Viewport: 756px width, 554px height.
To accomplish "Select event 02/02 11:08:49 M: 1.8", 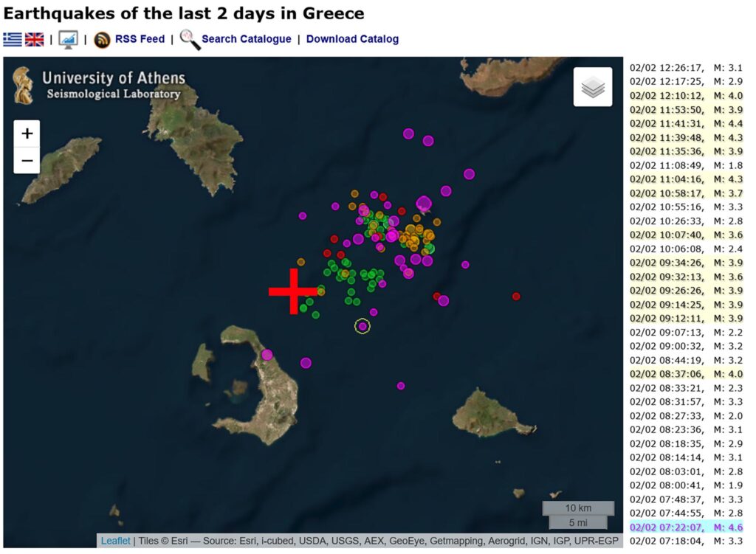I will (x=686, y=166).
